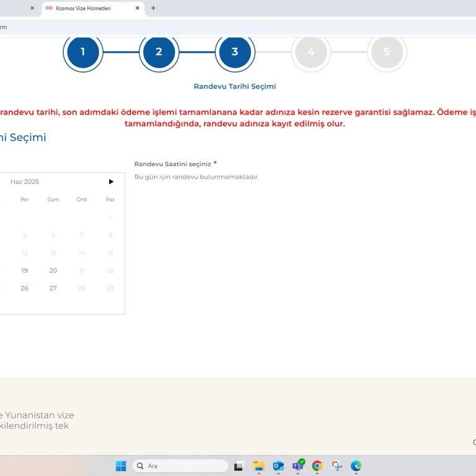The width and height of the screenshot is (476, 476).
Task: Click the Haz 2025 month label
Action: point(25,182)
